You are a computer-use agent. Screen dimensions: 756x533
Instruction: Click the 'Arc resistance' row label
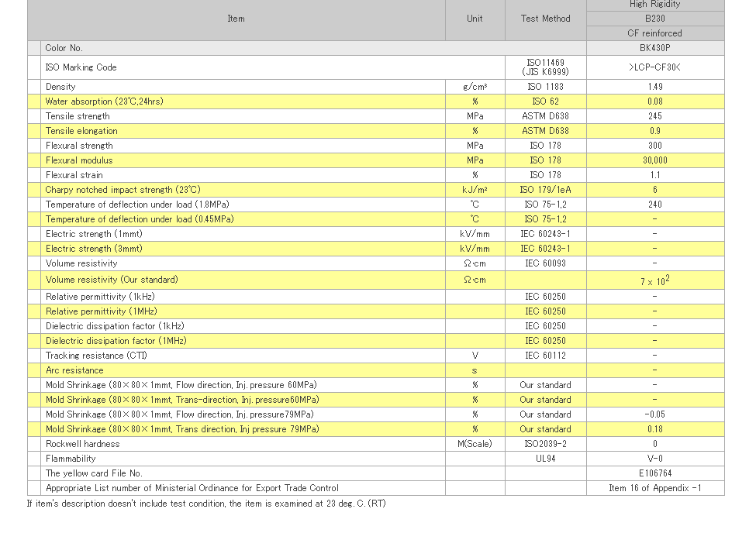(74, 370)
